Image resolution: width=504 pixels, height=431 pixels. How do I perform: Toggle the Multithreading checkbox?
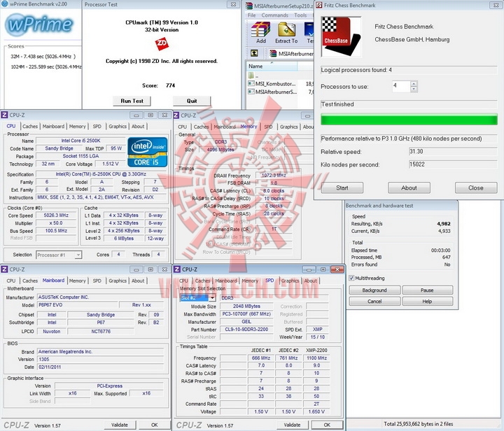pos(351,278)
